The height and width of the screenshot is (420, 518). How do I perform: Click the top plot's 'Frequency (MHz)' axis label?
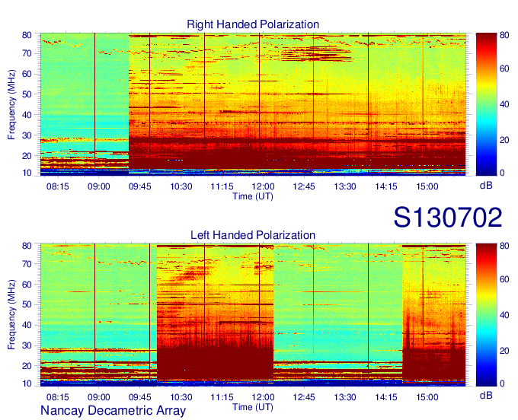11,104
